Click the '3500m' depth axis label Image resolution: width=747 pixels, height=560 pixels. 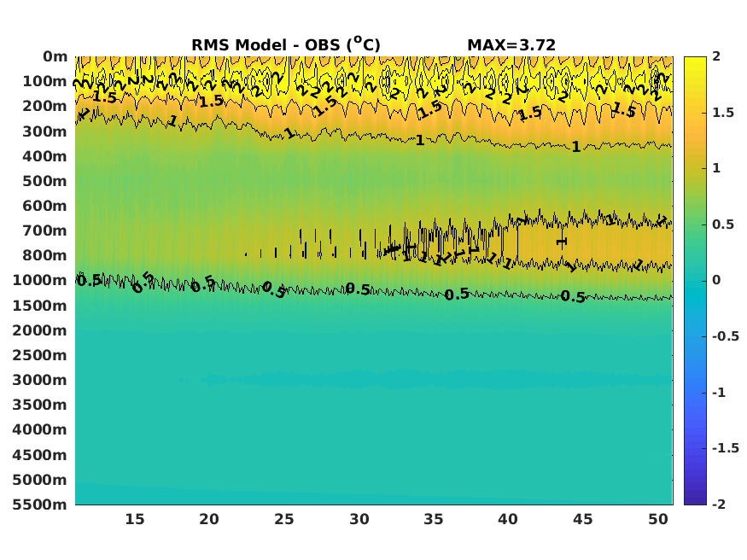point(40,405)
